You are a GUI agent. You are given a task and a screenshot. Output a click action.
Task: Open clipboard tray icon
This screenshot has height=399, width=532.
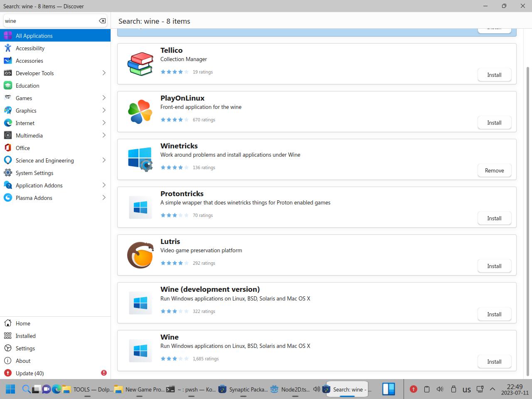[x=426, y=389]
